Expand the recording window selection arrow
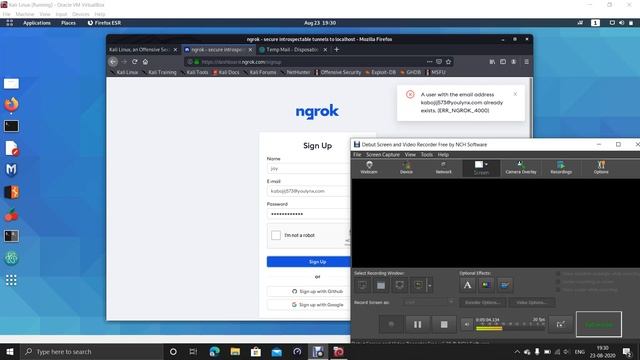This screenshot has width=640, height=360. click(429, 285)
